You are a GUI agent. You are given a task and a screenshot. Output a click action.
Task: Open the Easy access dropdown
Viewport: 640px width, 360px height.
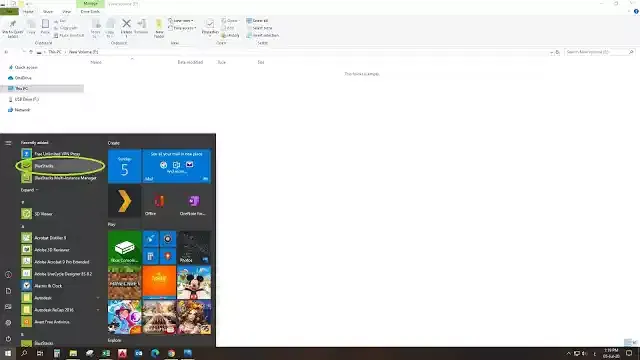tap(182, 28)
